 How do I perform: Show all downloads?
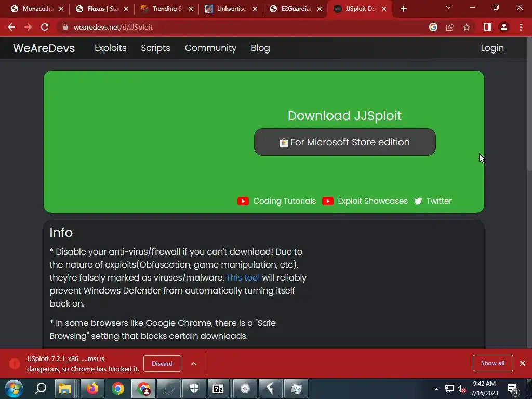pos(493,363)
